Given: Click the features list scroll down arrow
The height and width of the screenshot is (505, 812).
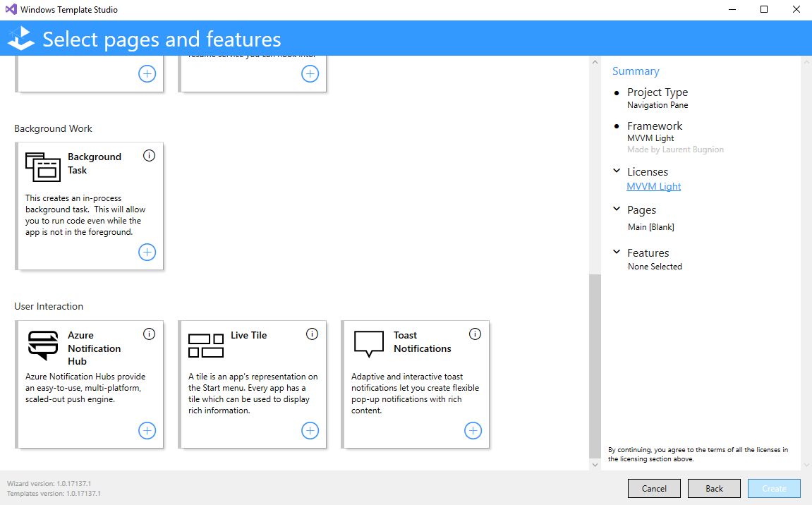Looking at the screenshot, I should (x=595, y=465).
